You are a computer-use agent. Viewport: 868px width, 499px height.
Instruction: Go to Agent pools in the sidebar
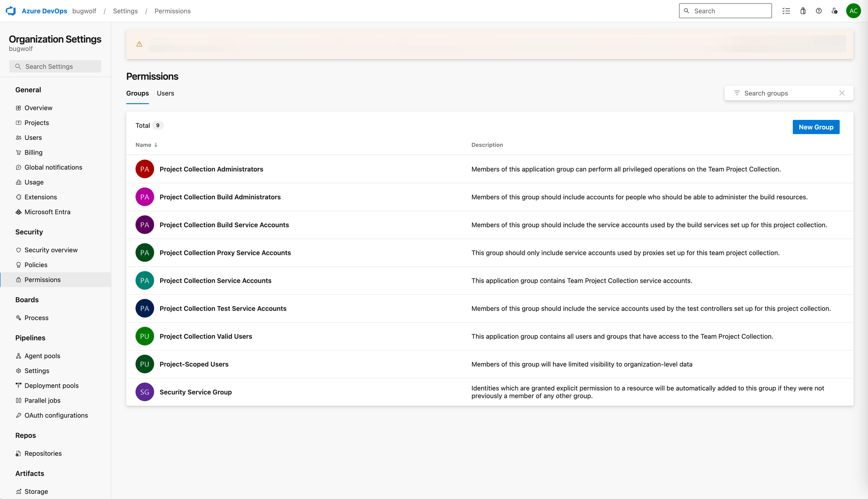tap(42, 356)
